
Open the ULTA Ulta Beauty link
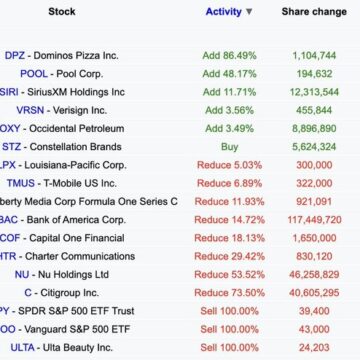coord(22,348)
